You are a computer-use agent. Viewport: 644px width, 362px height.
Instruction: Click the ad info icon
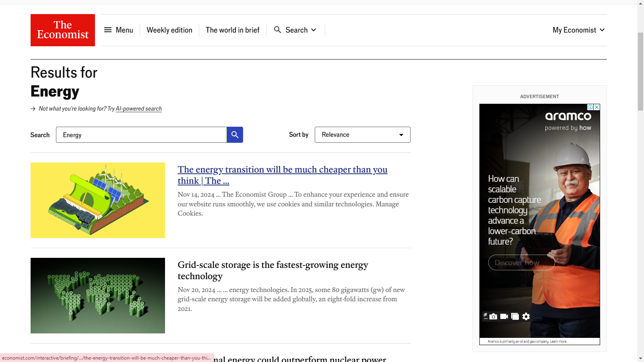coord(590,107)
